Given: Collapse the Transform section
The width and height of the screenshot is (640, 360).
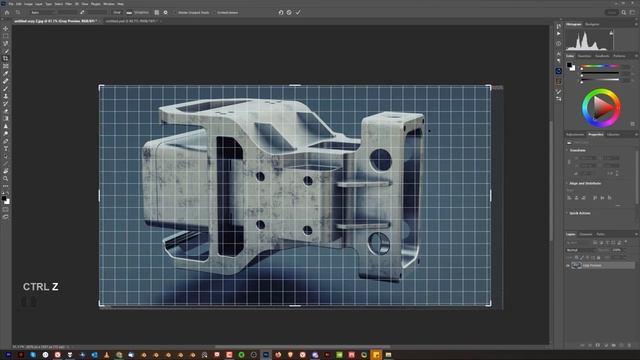Looking at the screenshot, I should point(567,150).
